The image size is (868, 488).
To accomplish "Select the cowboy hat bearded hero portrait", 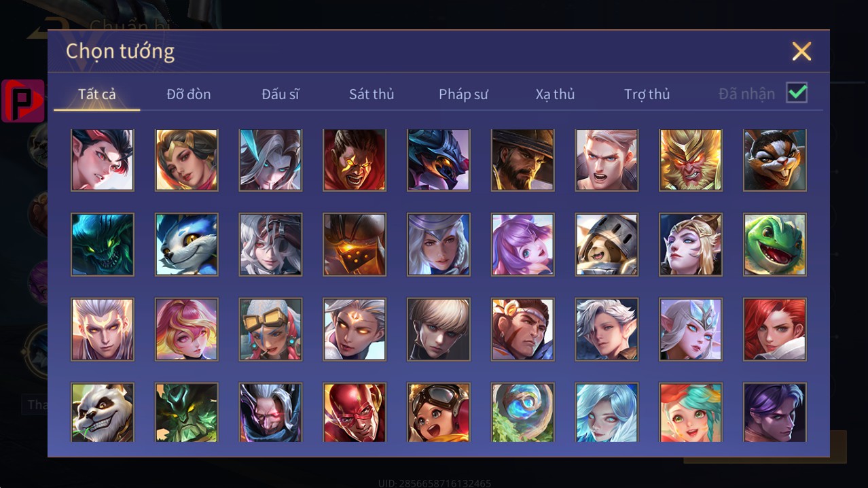I will point(522,160).
